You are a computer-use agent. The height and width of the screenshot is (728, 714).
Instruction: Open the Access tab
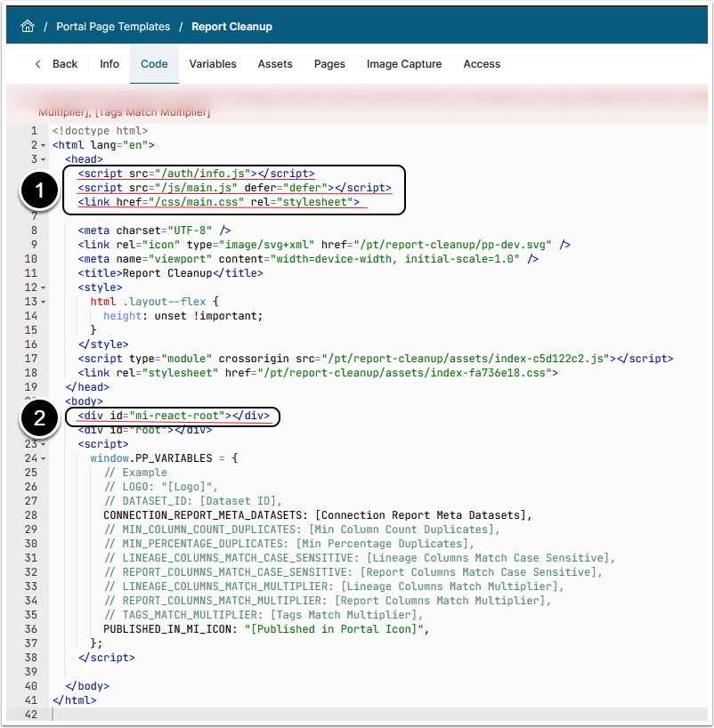pos(482,64)
